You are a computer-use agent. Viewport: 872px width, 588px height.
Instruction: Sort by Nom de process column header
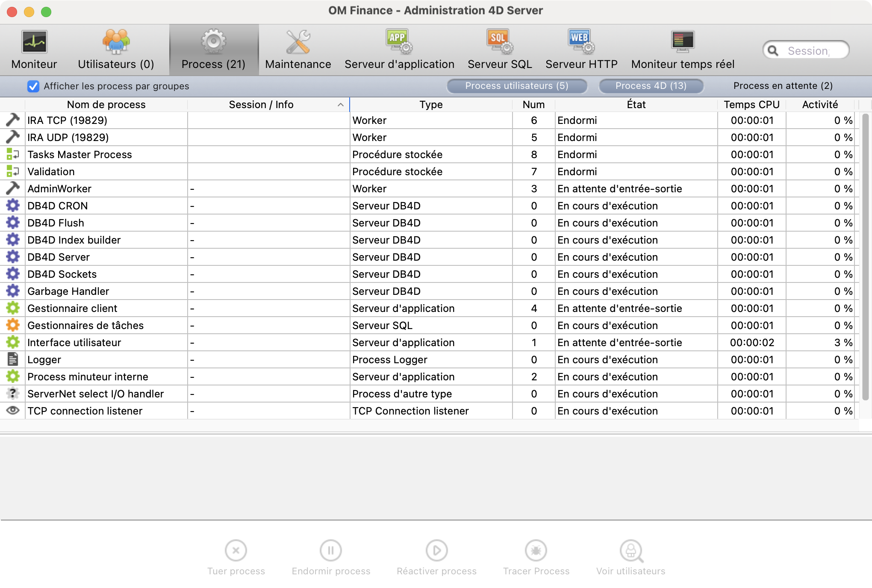[x=106, y=105]
